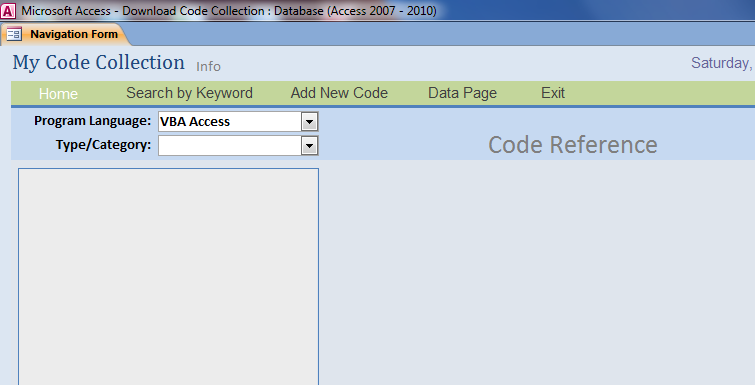This screenshot has width=755, height=385.
Task: Go to the Data Page tab
Action: click(462, 93)
